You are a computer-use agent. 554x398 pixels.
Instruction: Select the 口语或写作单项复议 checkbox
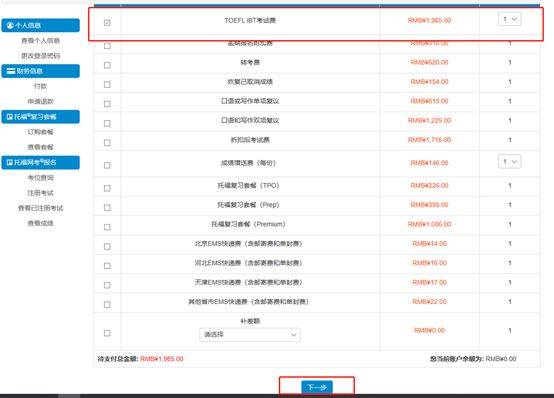coord(107,104)
